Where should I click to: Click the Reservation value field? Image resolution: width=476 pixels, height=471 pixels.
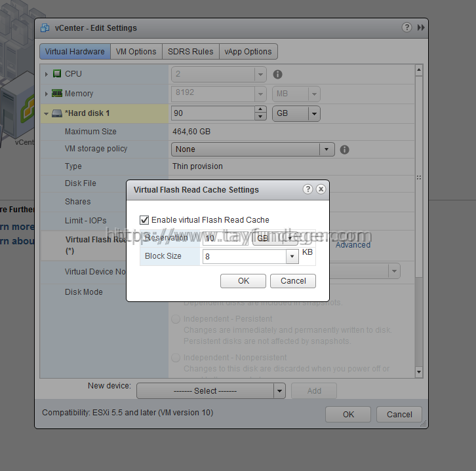tap(226, 238)
